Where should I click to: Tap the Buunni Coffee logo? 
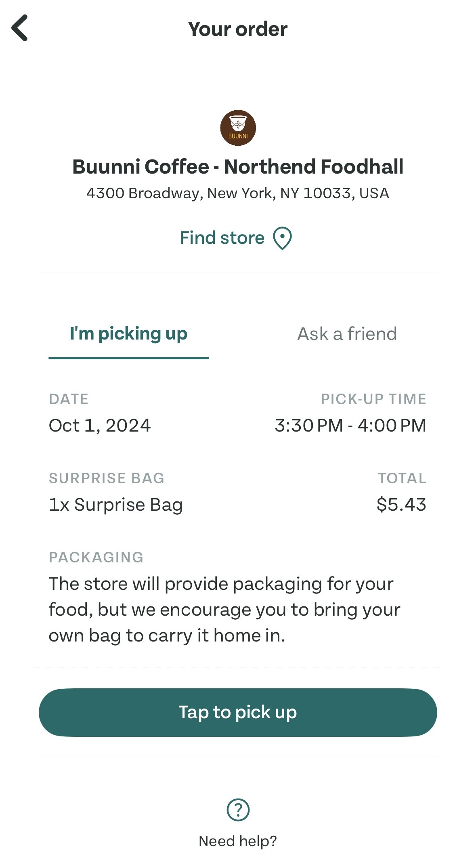click(238, 128)
